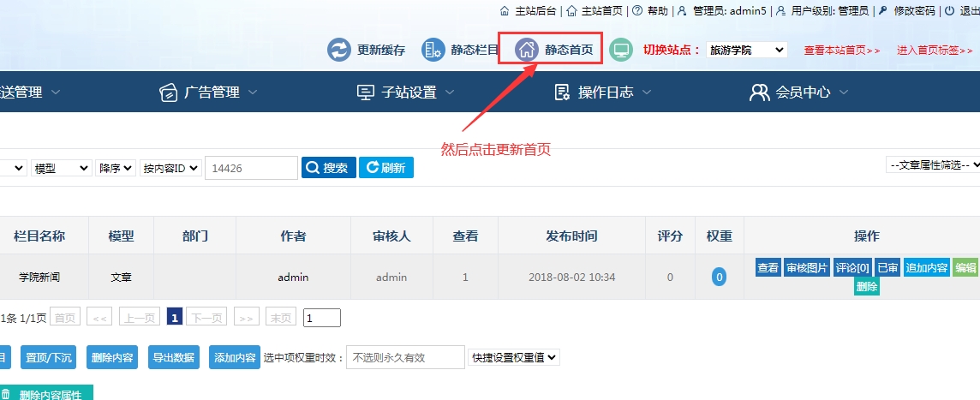Screen dimensions: 980x400
Task: Click the green monitor icon
Action: (621, 50)
